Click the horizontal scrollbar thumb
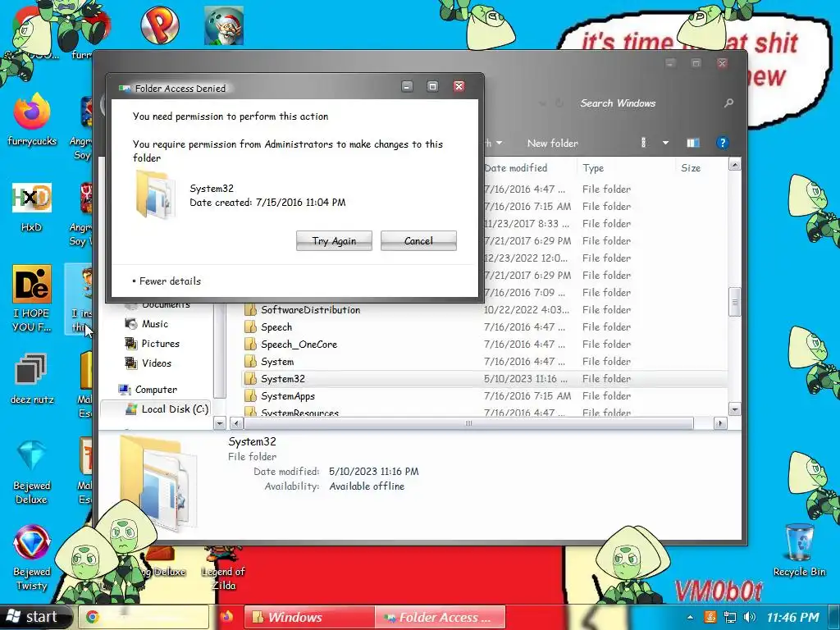The width and height of the screenshot is (840, 630). 468,423
